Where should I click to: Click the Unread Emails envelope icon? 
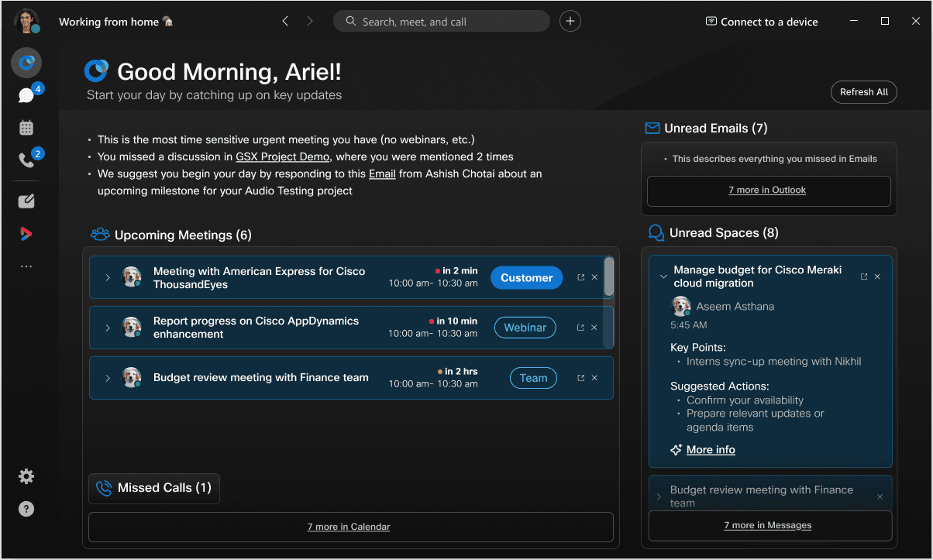(x=652, y=129)
